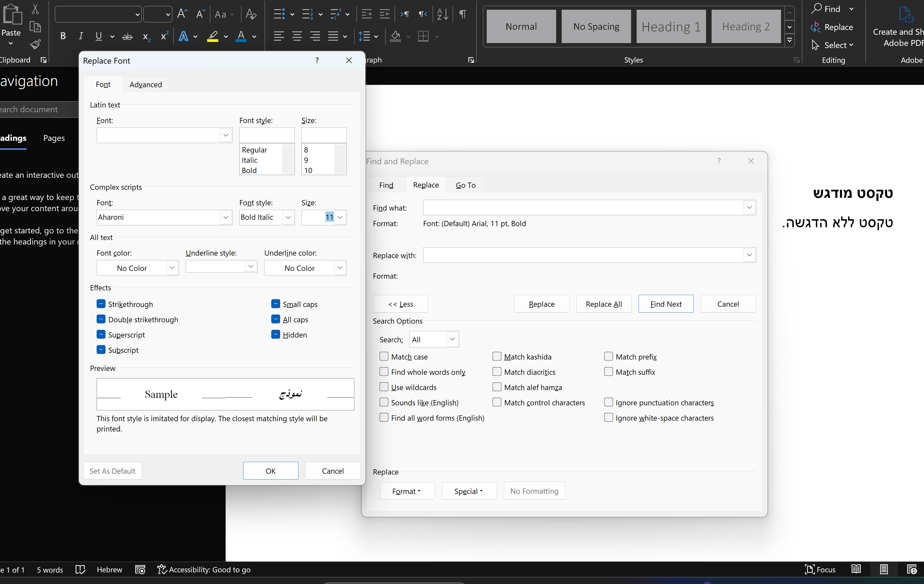Screen dimensions: 924x584
Task: Expand the Find what history dropdown
Action: pyautogui.click(x=749, y=207)
